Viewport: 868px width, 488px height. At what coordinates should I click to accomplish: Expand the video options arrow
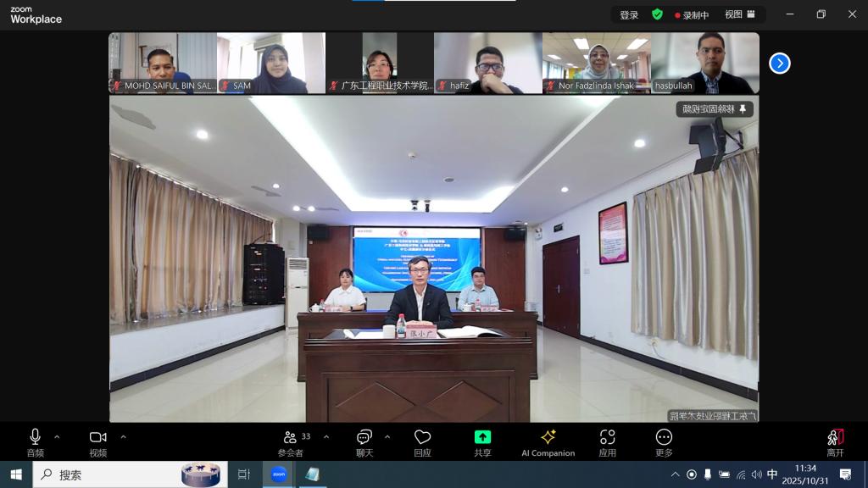click(x=123, y=437)
